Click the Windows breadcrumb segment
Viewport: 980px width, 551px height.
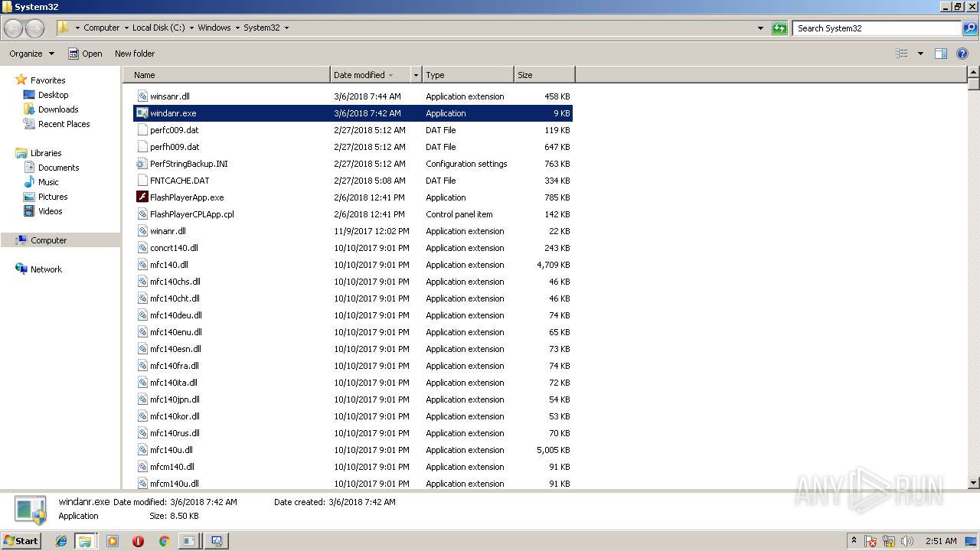tap(214, 28)
